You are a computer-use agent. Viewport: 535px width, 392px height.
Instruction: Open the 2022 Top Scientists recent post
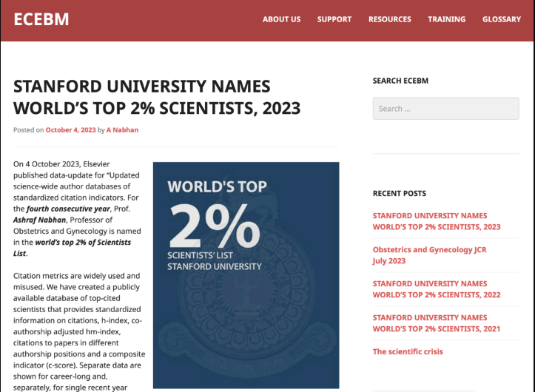click(x=436, y=289)
